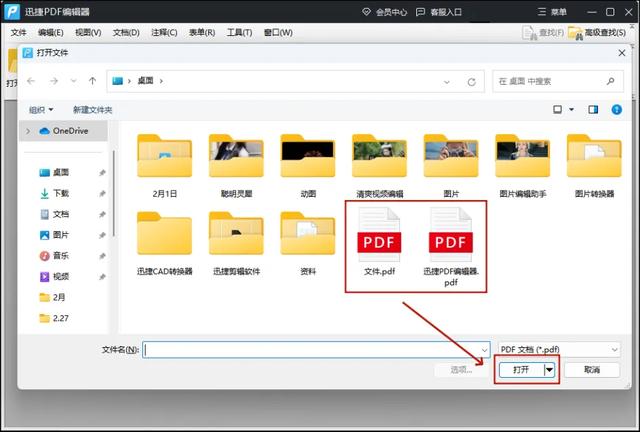Open the view options dropdown arrow

(x=571, y=109)
